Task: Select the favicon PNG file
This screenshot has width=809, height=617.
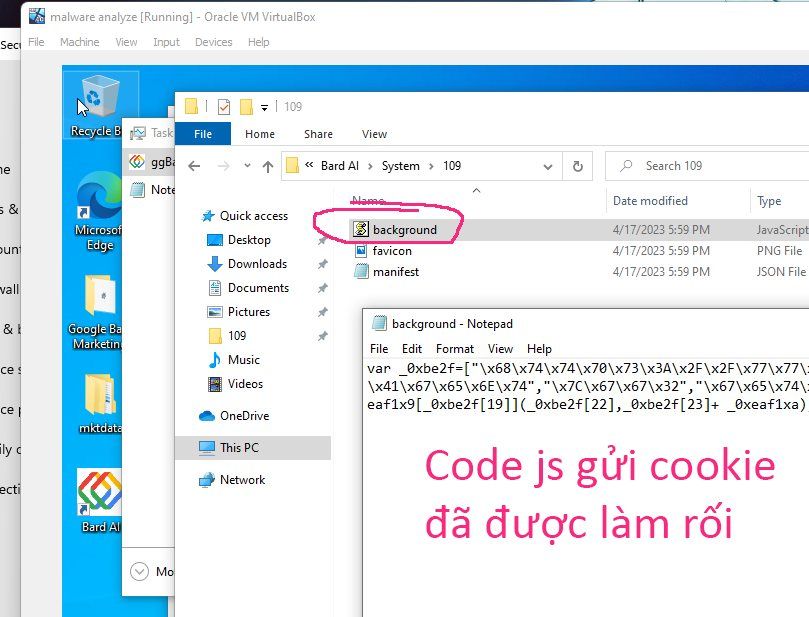Action: 391,251
